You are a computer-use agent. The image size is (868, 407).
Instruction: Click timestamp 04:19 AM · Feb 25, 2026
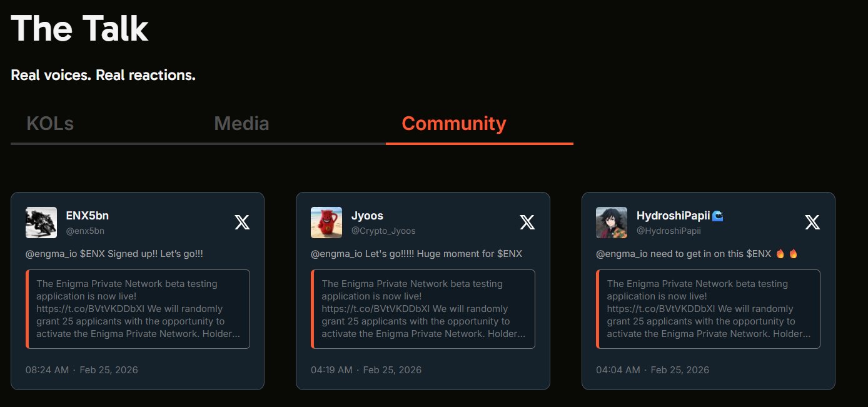366,369
